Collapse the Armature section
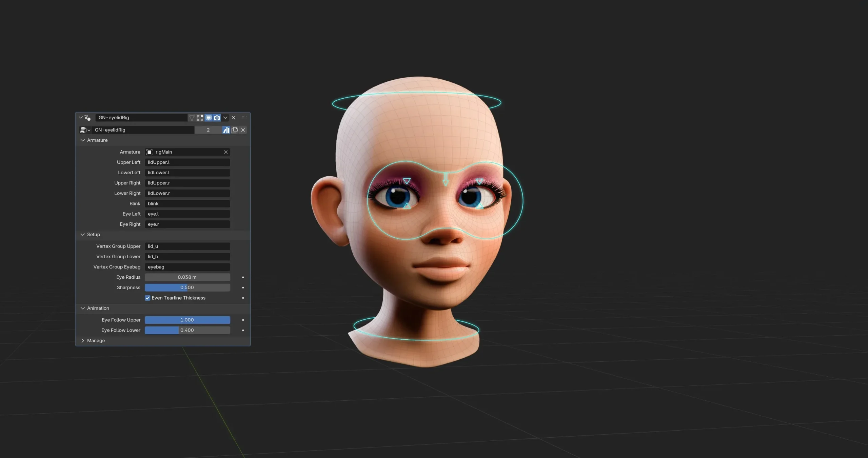The image size is (868, 458). (82, 140)
